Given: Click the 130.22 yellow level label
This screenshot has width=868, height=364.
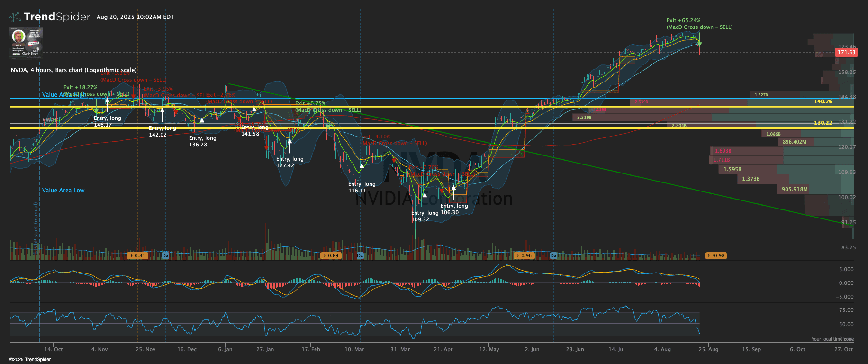Looking at the screenshot, I should 823,123.
